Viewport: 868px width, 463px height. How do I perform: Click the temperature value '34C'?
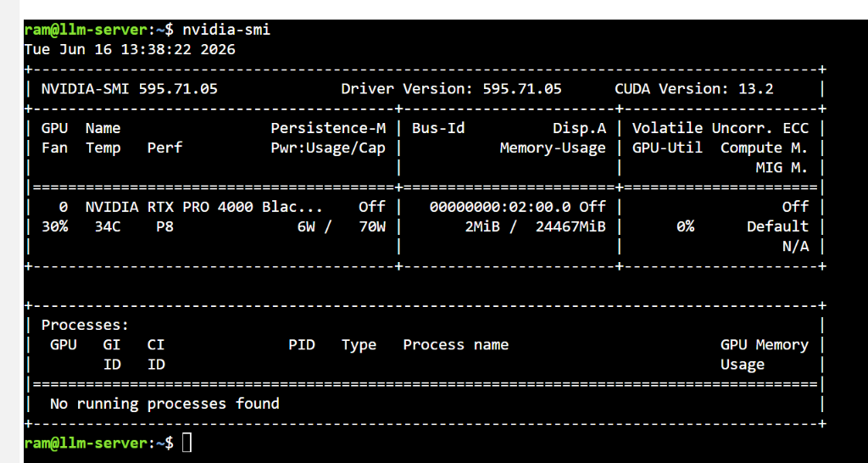108,226
